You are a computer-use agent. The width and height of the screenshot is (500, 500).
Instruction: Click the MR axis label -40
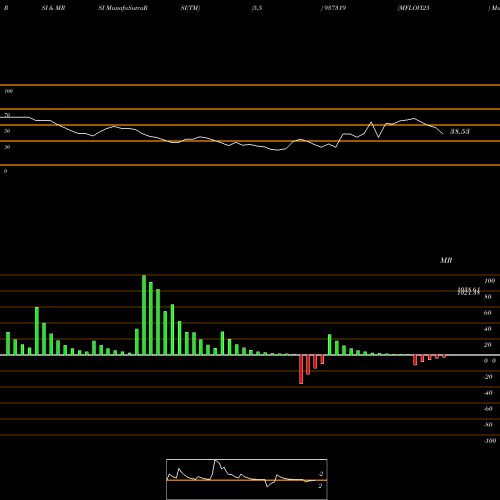[x=488, y=393]
